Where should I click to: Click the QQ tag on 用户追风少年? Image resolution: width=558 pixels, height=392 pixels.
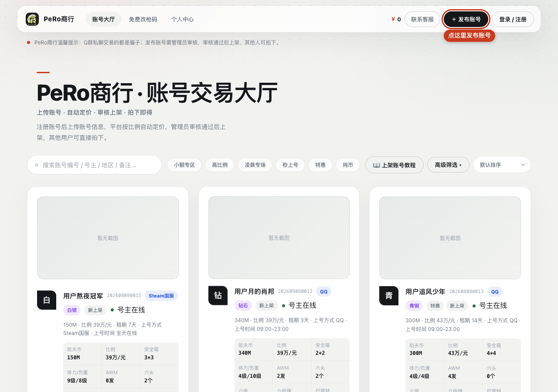tap(495, 291)
